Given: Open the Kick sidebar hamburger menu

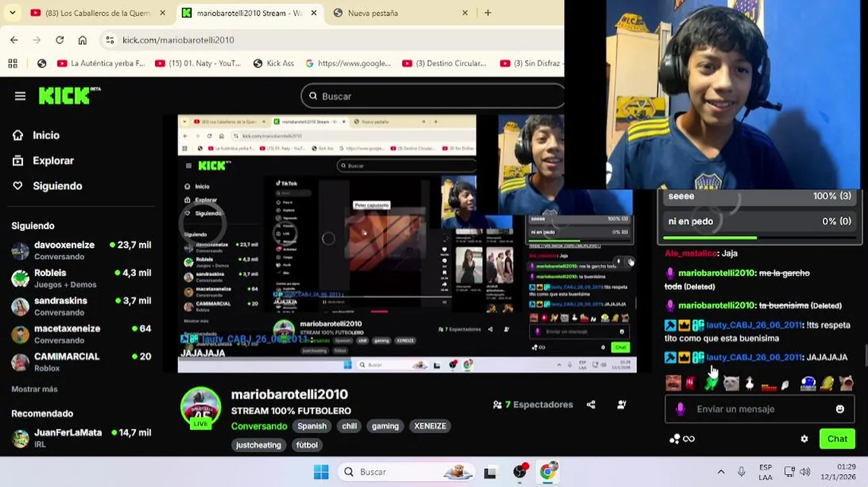Looking at the screenshot, I should pyautogui.click(x=20, y=96).
